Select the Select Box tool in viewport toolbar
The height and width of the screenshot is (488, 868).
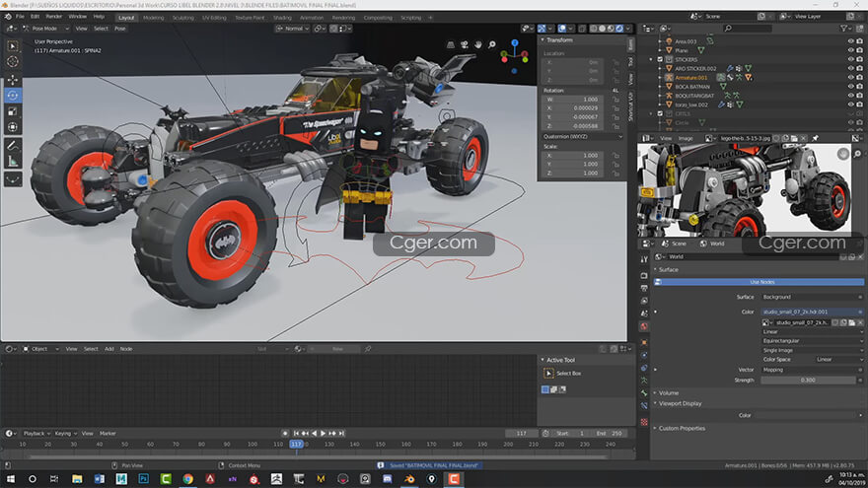click(x=13, y=46)
